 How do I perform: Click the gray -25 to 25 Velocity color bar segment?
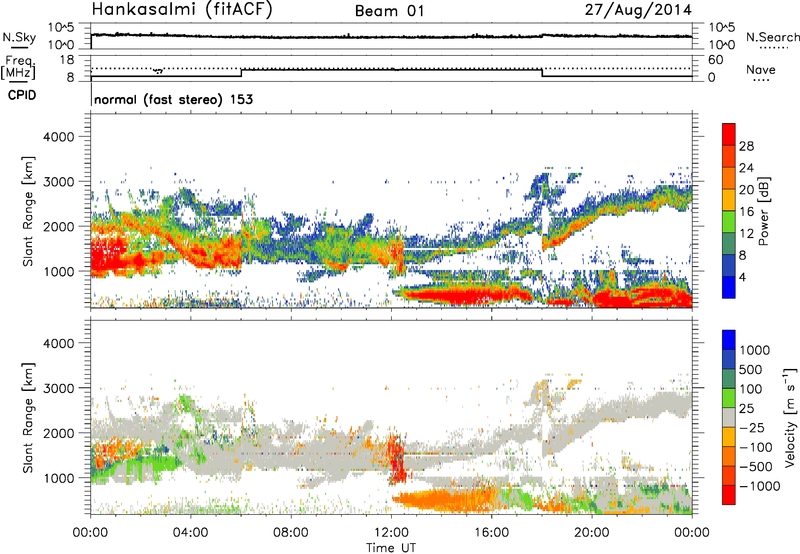click(x=729, y=417)
